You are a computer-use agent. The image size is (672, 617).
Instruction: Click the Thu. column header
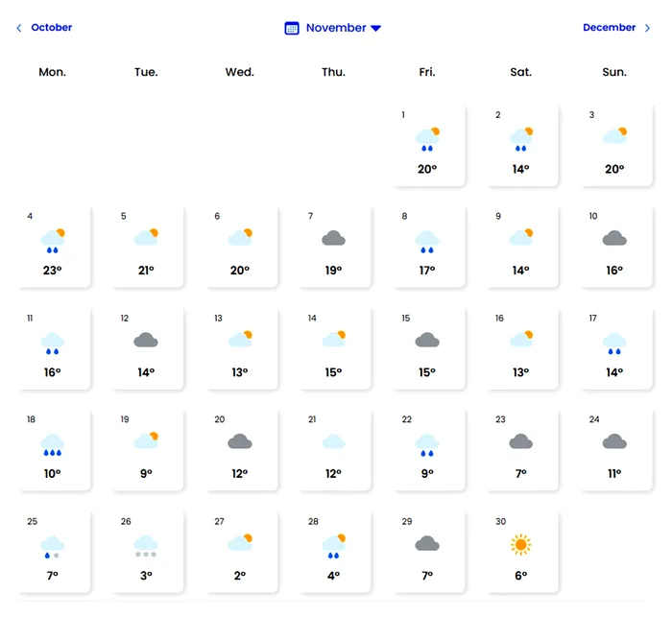(333, 72)
